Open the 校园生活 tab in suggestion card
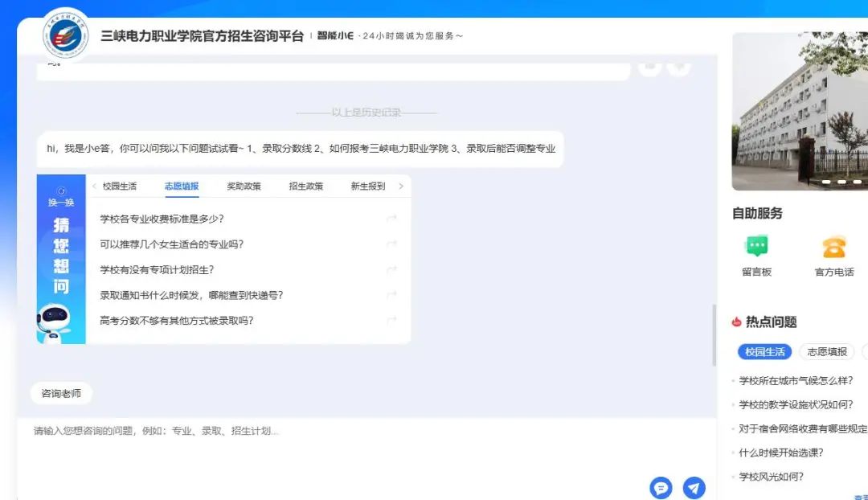 (120, 186)
